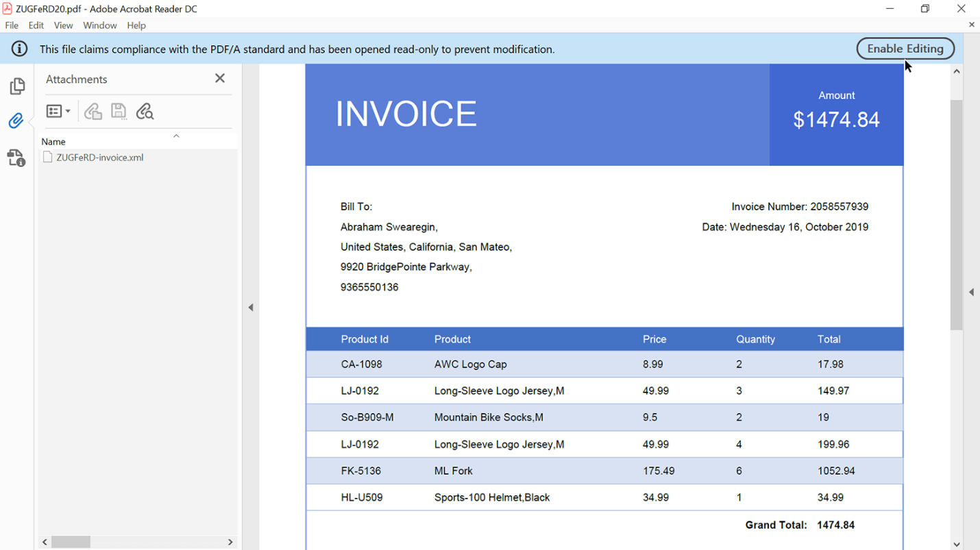Open the Help menu

136,25
